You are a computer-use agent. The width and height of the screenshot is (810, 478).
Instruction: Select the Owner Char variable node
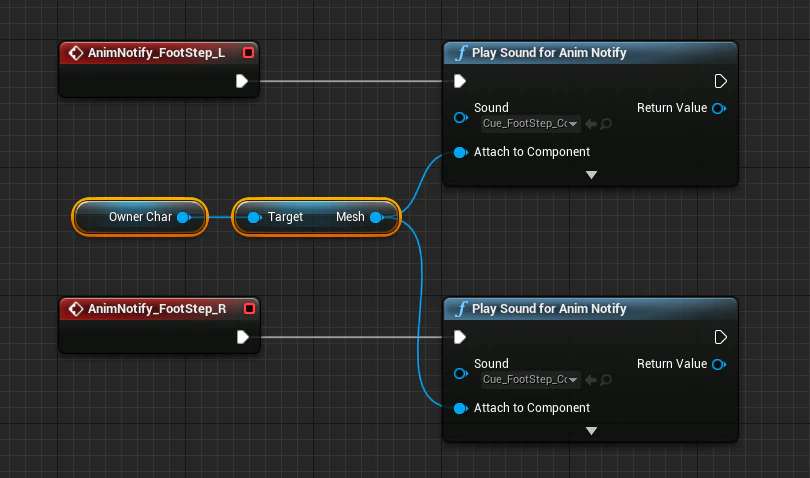pyautogui.click(x=140, y=217)
